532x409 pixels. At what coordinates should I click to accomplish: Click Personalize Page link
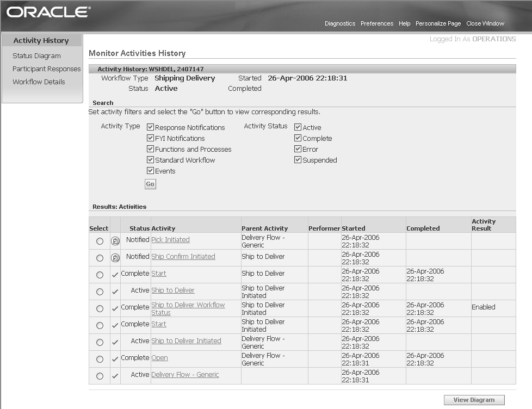[x=438, y=23]
